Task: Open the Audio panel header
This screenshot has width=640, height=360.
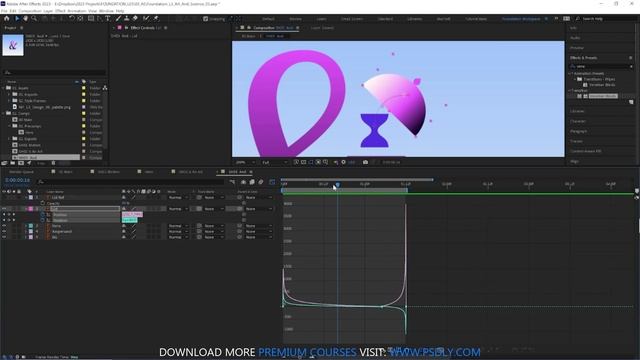Action: 575,38
